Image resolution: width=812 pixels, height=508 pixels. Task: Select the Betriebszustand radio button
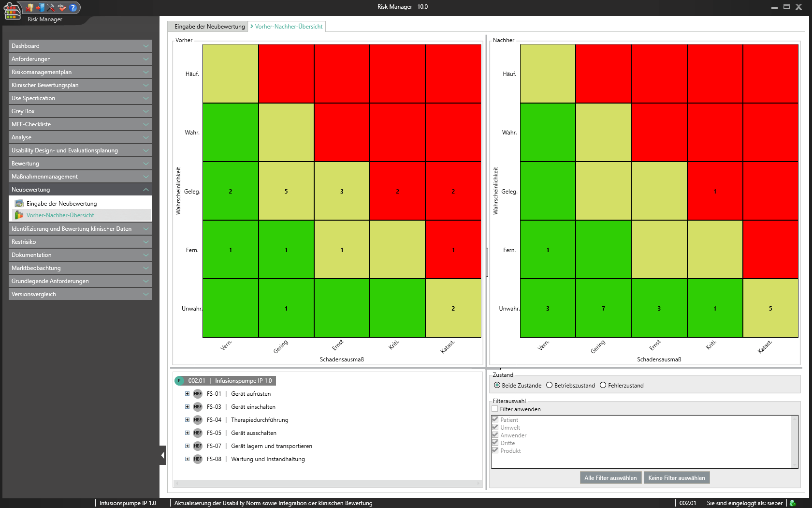(549, 386)
